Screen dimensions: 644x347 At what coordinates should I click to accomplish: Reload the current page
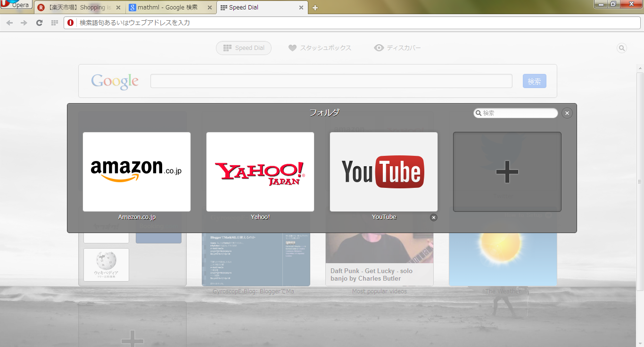click(x=40, y=23)
